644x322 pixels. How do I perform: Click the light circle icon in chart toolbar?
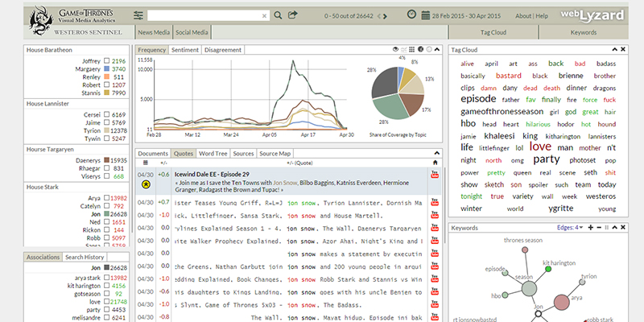pyautogui.click(x=429, y=49)
